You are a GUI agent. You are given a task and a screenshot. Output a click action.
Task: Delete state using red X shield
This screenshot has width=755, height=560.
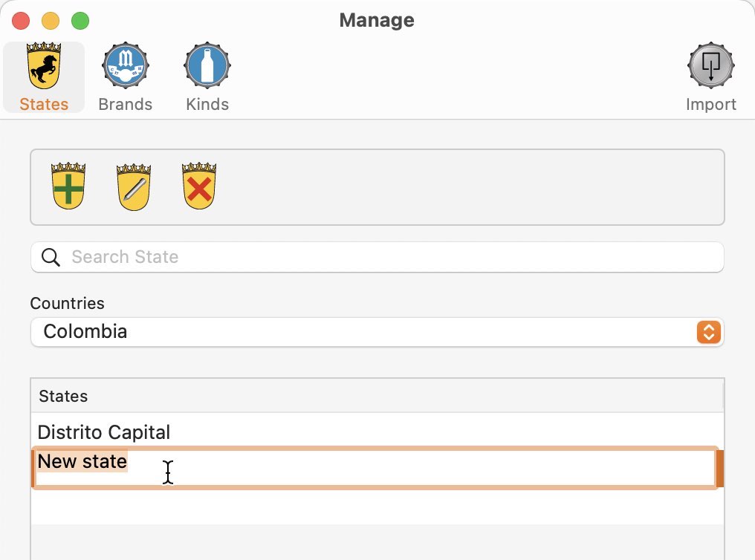[199, 186]
